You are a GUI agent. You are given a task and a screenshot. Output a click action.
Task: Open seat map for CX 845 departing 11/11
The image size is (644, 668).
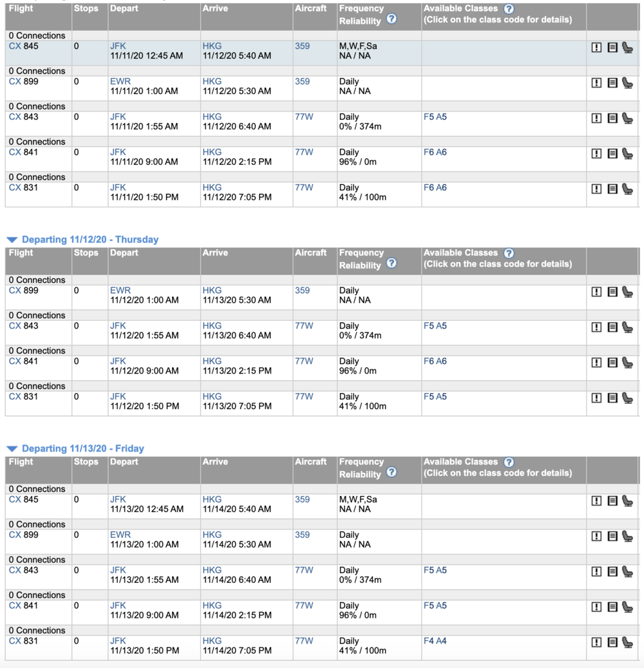[x=627, y=48]
